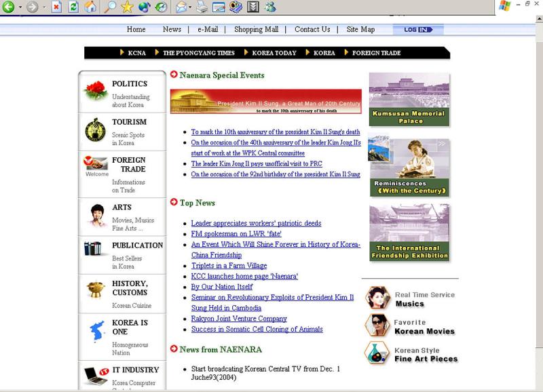This screenshot has height=392, width=543.
Task: Open 'Rakyon Joint Venture Company' link
Action: tap(239, 319)
